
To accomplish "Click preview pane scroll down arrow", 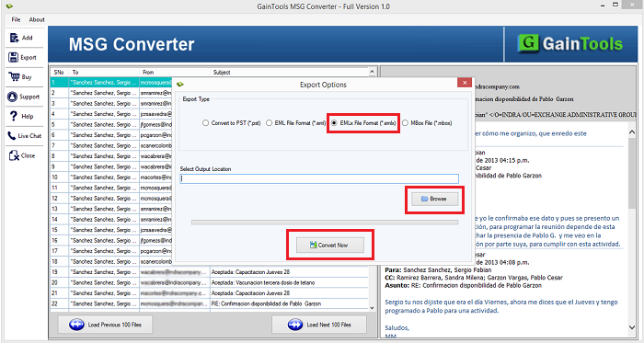I will click(x=632, y=327).
